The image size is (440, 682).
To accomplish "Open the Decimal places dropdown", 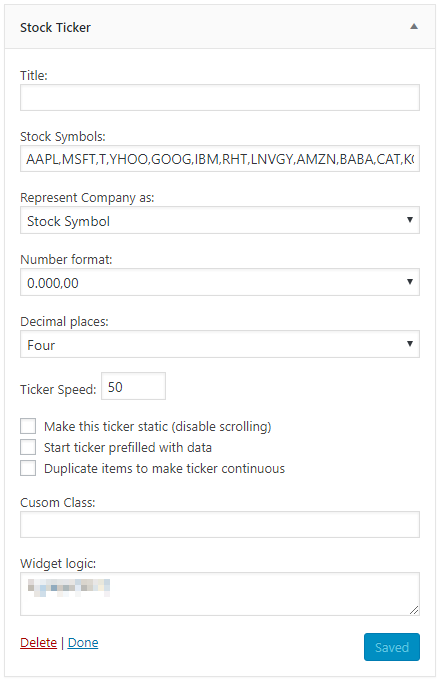I will (220, 344).
